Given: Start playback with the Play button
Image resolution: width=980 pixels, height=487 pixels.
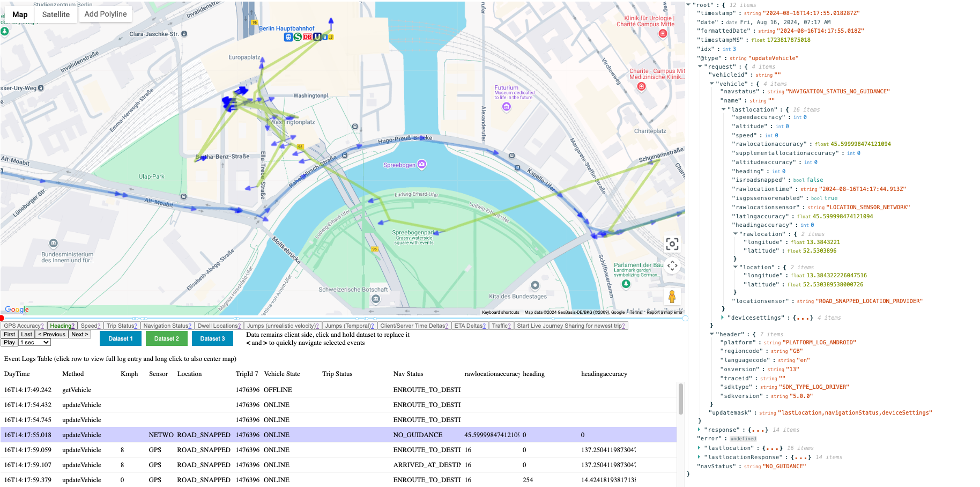Looking at the screenshot, I should tap(10, 342).
